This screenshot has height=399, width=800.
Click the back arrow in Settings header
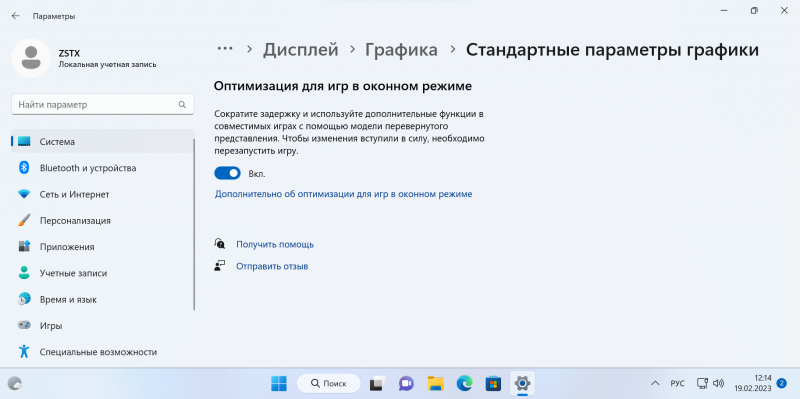(16, 16)
